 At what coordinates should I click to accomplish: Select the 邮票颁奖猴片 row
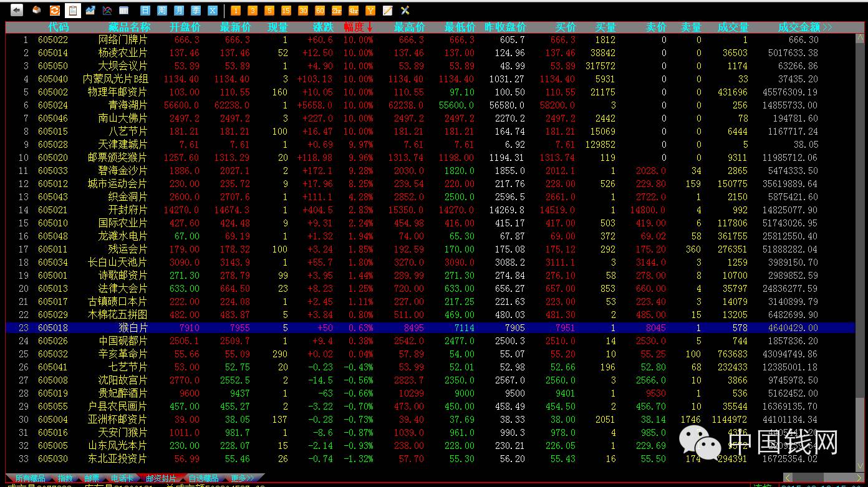430,158
